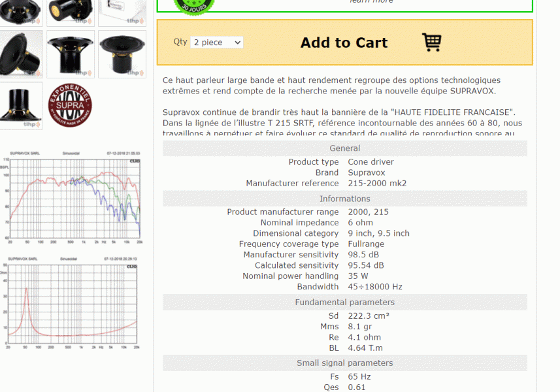
Task: Click the '65 Hz' Fs value
Action: click(x=359, y=377)
